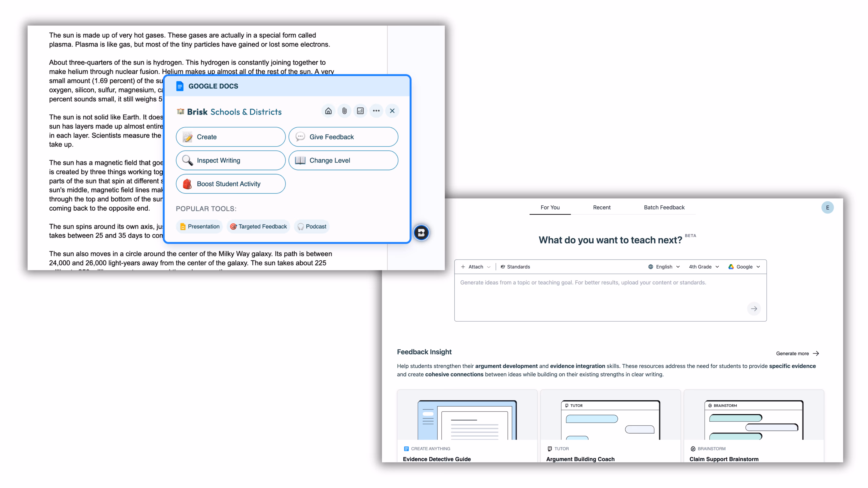Viewport: 868px width, 488px height.
Task: Close the Brisk panel with X
Action: click(392, 111)
